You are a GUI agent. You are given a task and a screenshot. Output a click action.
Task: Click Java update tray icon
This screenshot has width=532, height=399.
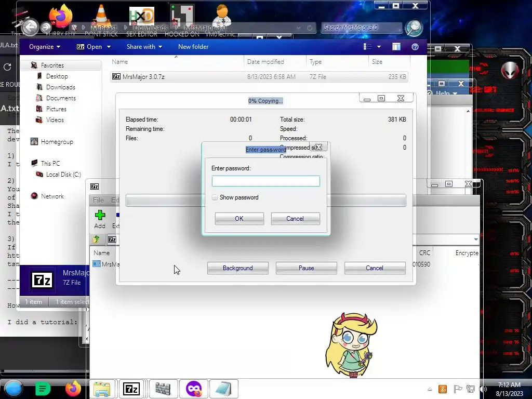click(x=443, y=389)
